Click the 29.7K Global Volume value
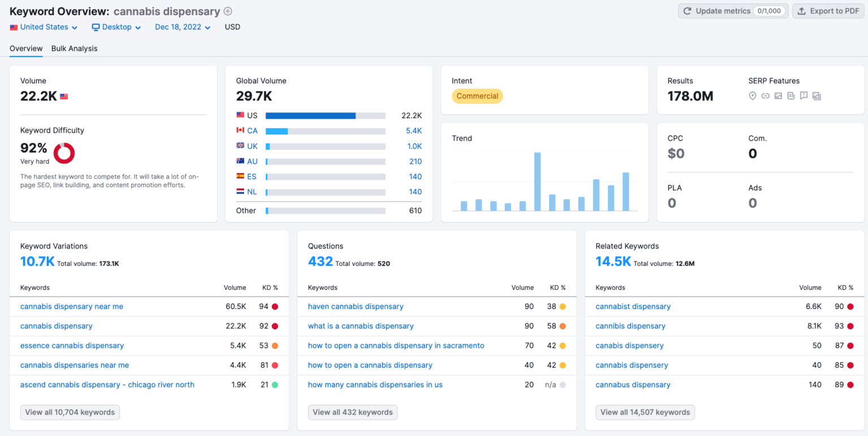The image size is (868, 436). [x=254, y=97]
